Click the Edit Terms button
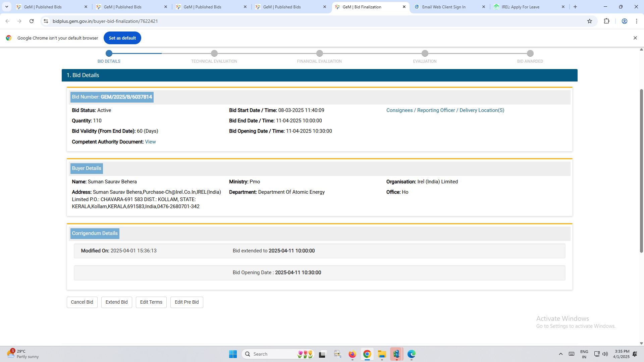Viewport: 644px width, 362px height. (x=151, y=302)
